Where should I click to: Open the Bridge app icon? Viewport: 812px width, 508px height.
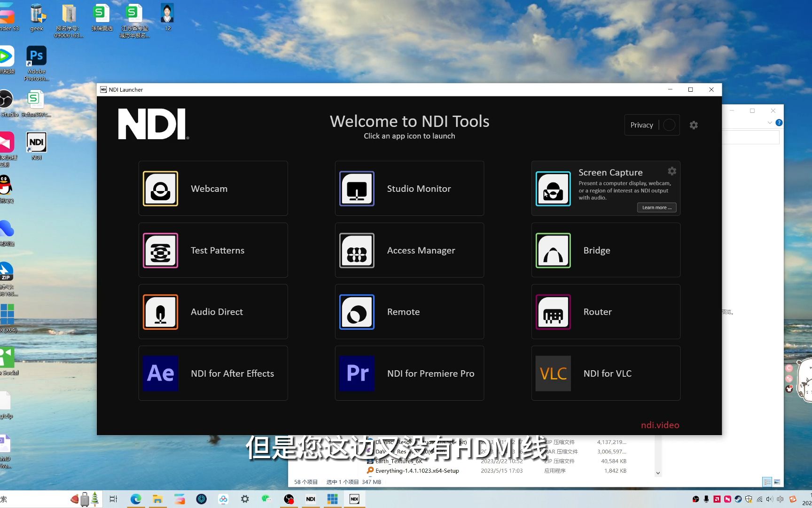553,250
